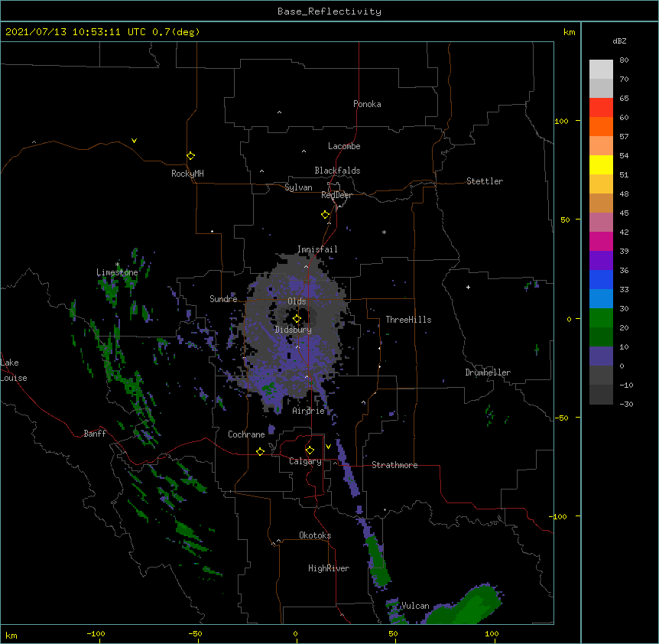The image size is (659, 644).
Task: Pick the pink swatch between 45 and 42 dBZ
Action: click(x=601, y=223)
